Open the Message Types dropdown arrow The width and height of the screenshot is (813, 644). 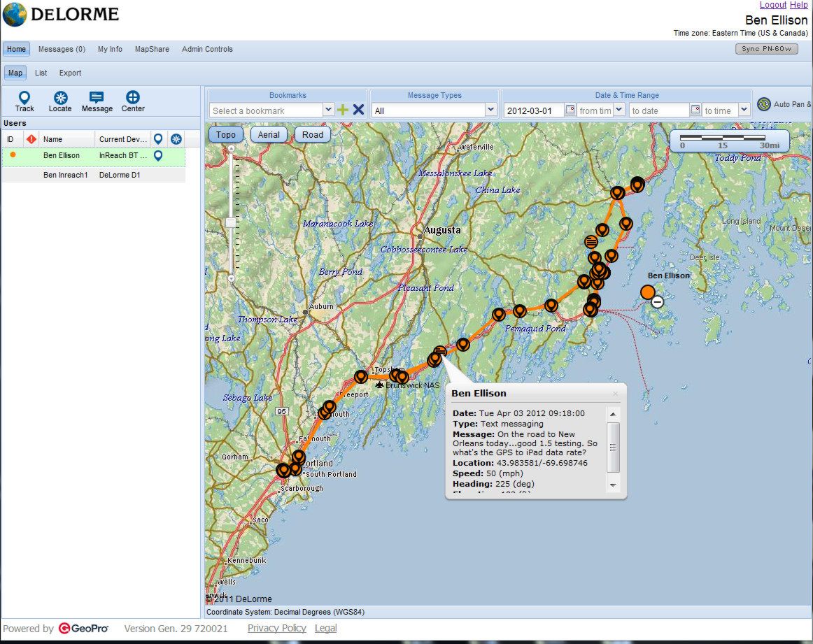point(490,110)
